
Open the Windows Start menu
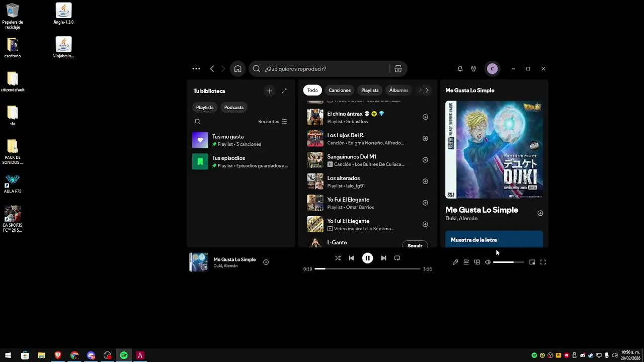pos(8,355)
